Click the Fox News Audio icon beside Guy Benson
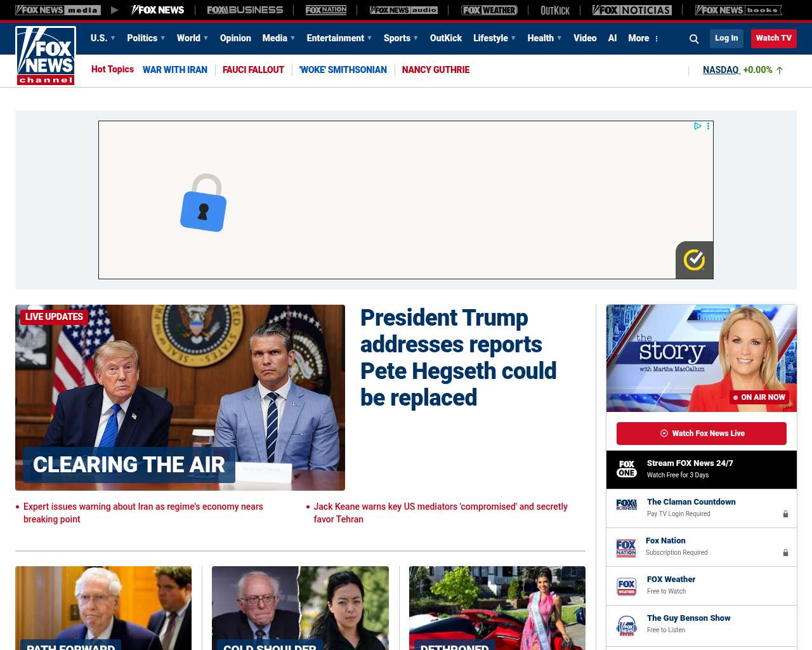 coord(627,626)
